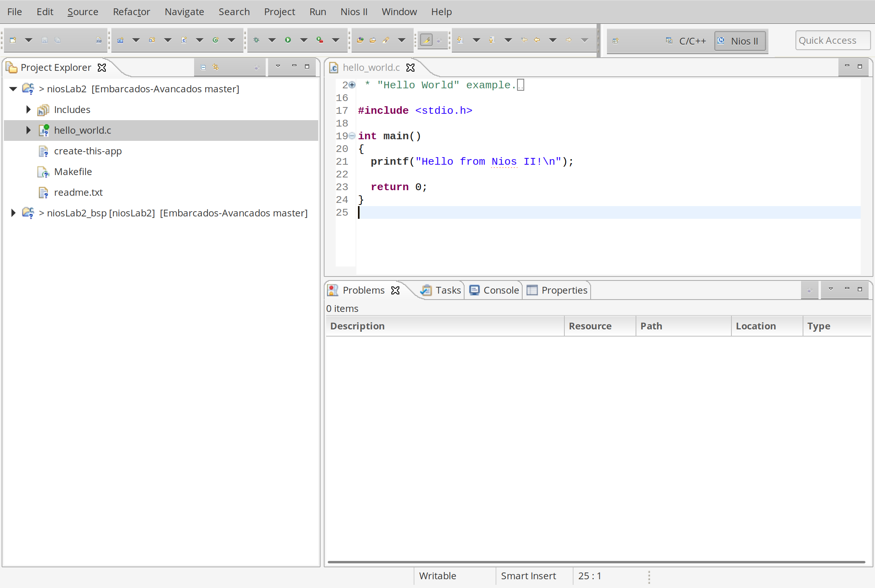Click the Open Element icon

click(x=360, y=40)
